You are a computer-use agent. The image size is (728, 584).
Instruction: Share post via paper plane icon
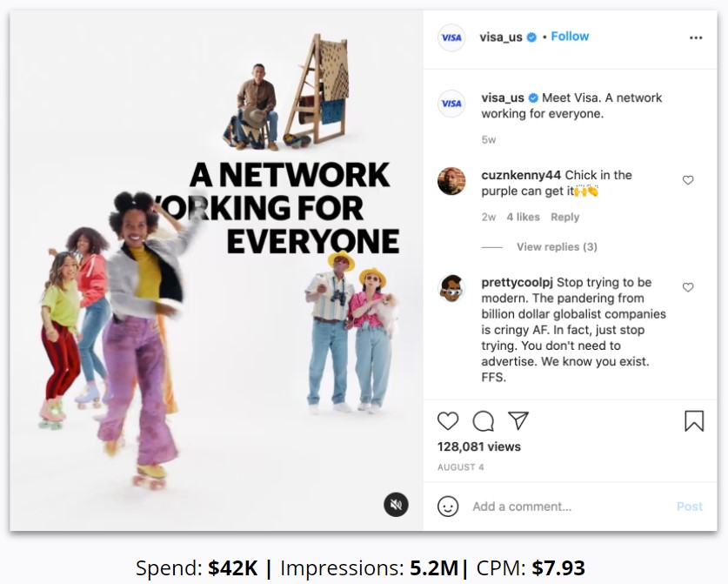[x=518, y=420]
